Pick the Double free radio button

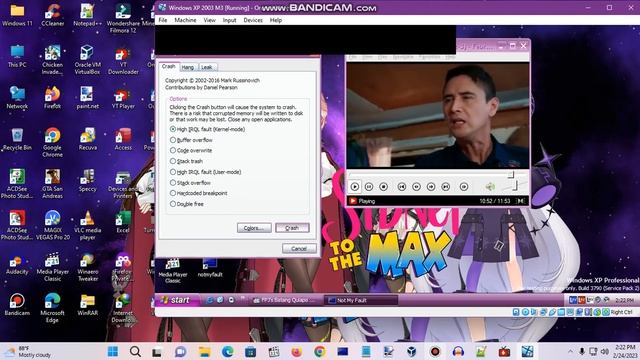(x=187, y=204)
